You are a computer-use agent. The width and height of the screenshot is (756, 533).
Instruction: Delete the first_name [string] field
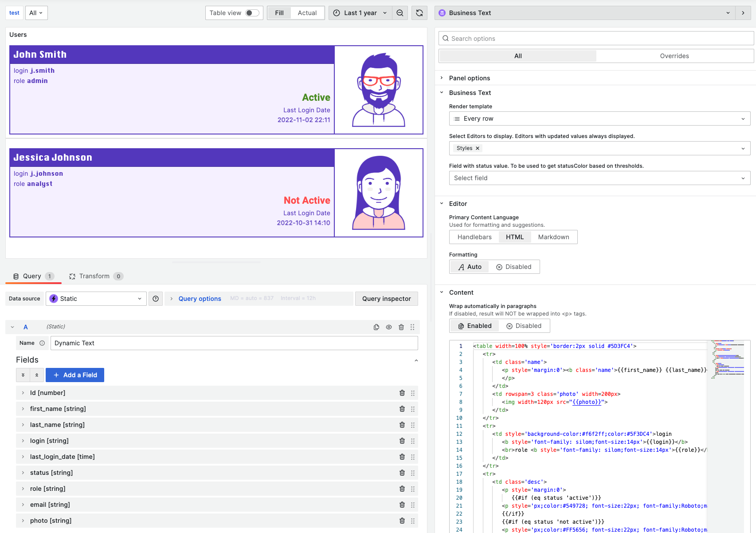click(402, 409)
